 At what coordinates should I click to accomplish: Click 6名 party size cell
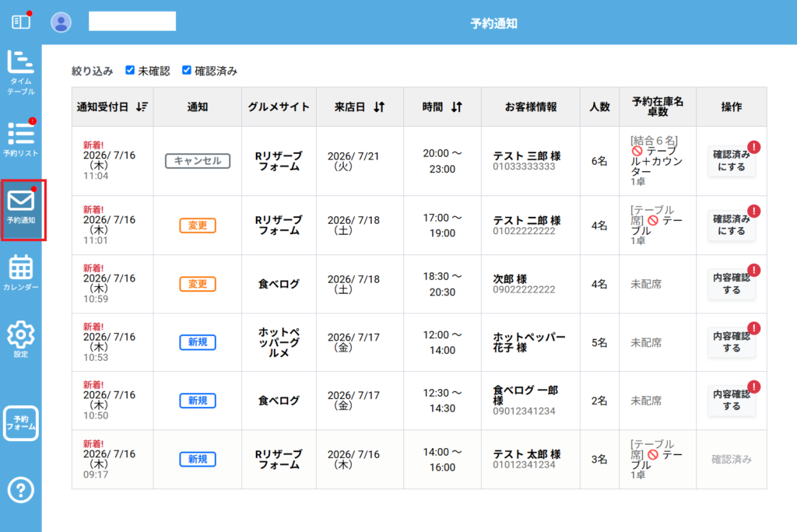pos(599,161)
